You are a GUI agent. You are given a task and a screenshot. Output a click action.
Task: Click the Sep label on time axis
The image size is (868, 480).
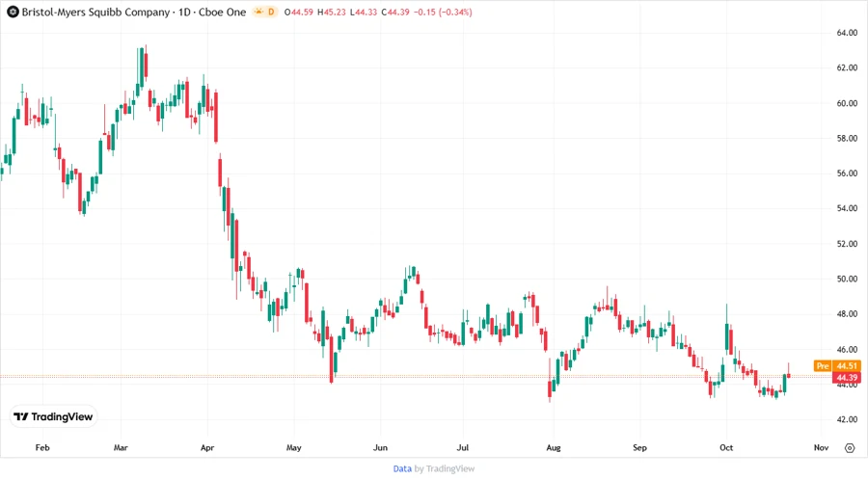point(640,447)
